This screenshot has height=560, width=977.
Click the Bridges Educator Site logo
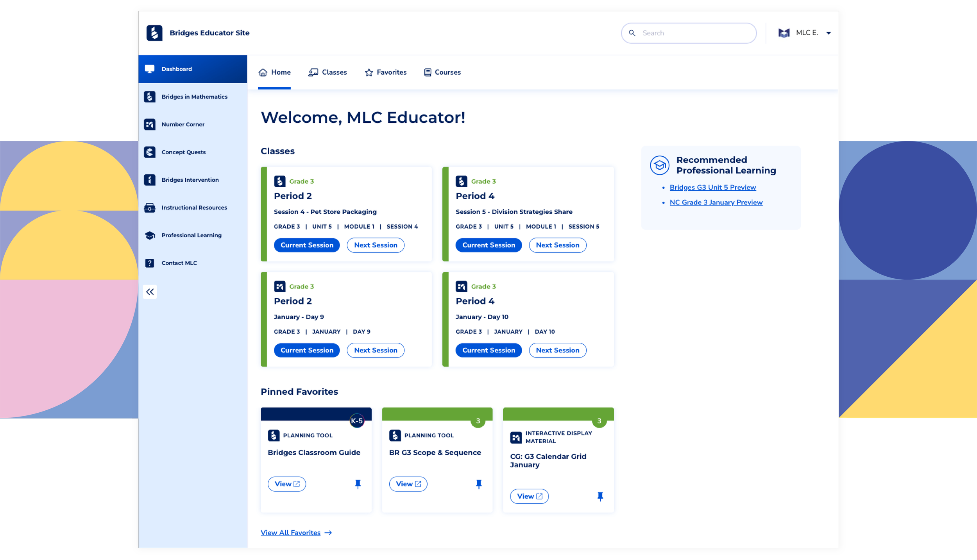tap(154, 33)
